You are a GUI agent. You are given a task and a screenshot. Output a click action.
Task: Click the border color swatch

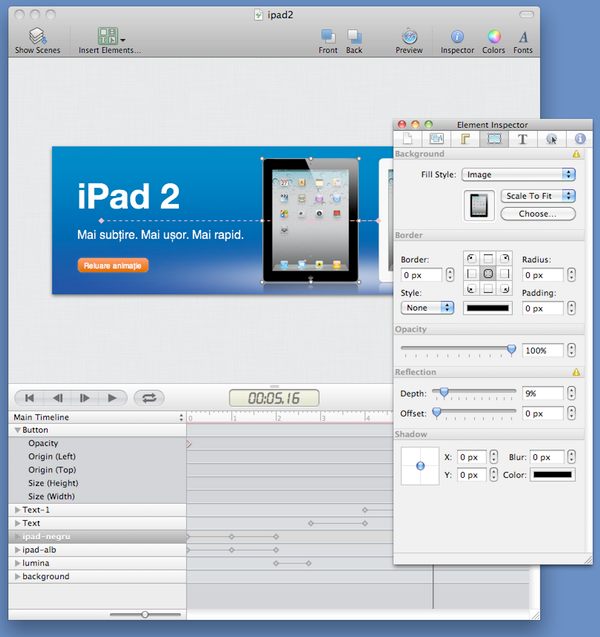(x=487, y=308)
